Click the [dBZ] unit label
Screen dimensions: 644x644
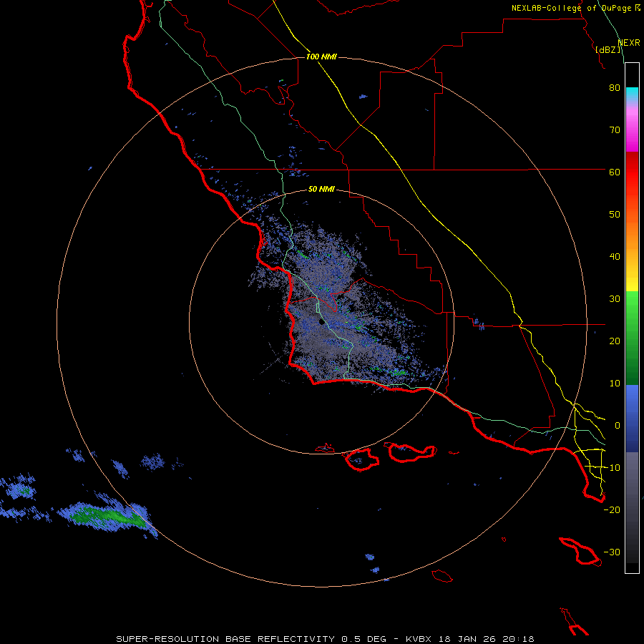pyautogui.click(x=608, y=49)
